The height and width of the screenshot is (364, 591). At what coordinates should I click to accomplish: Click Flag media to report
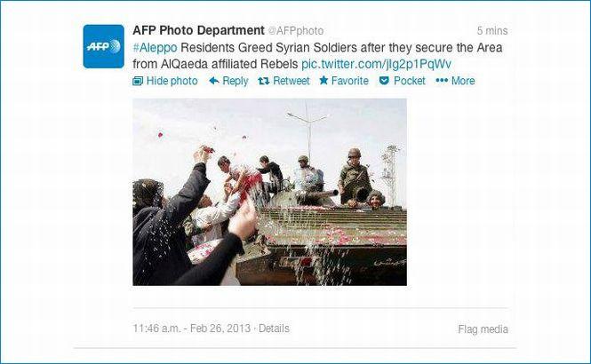click(483, 329)
